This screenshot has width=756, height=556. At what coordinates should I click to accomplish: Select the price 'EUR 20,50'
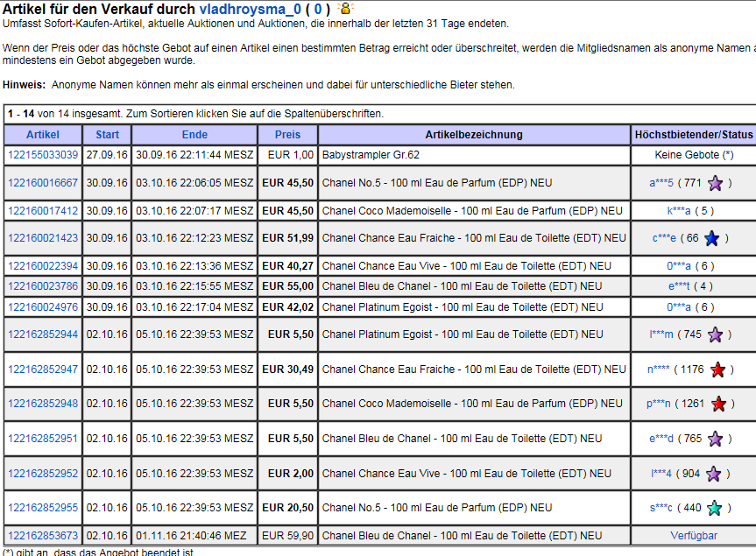[x=288, y=507]
